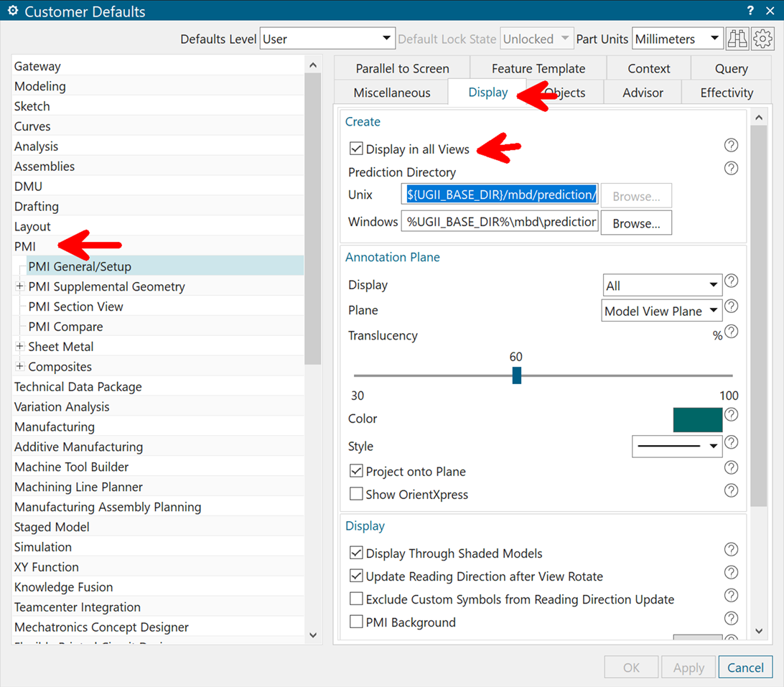Screen dimensions: 784x687
Task: Open help for Display Through Shaded Models
Action: pyautogui.click(x=731, y=549)
